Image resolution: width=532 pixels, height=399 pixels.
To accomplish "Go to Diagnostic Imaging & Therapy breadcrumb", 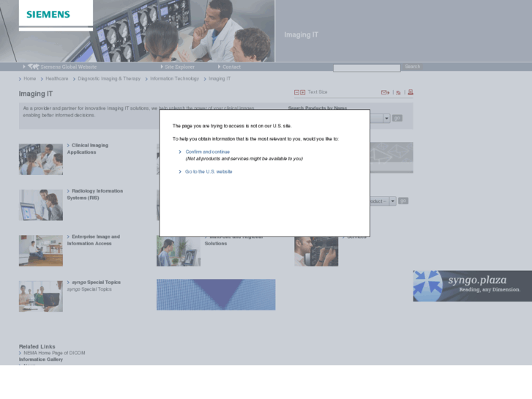I will tap(109, 78).
